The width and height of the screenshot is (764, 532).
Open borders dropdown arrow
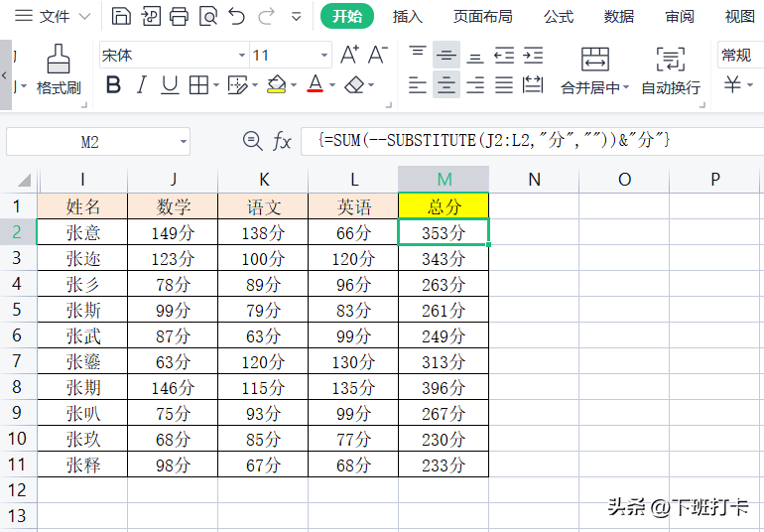[x=216, y=85]
